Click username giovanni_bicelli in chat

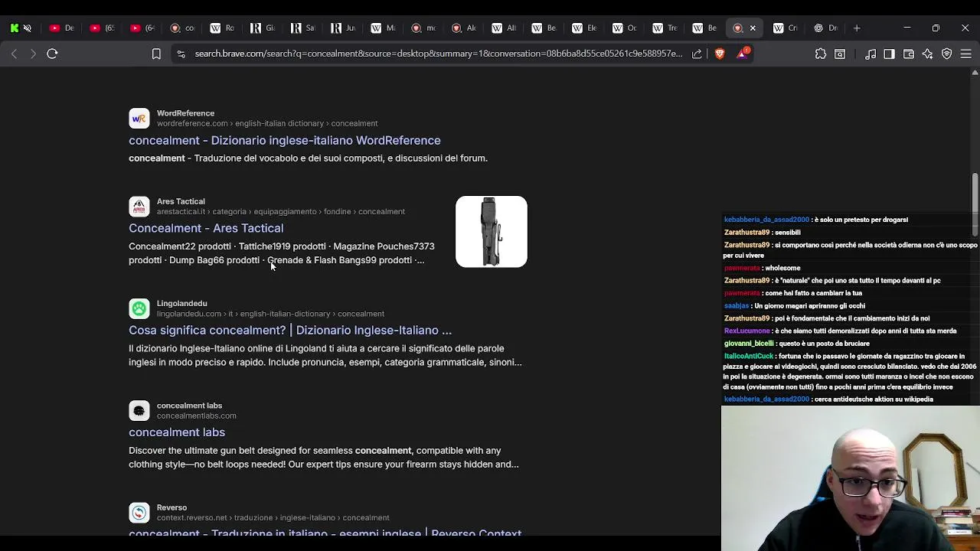pos(749,344)
